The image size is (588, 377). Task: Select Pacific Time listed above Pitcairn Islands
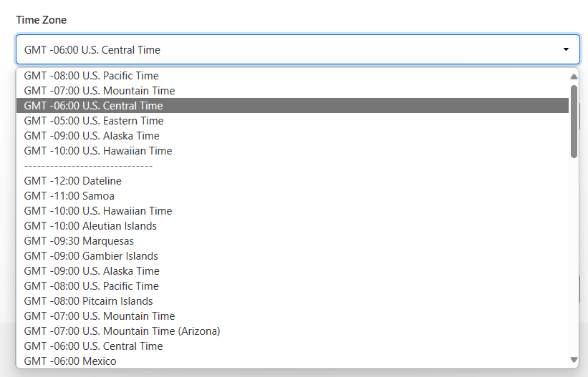91,286
